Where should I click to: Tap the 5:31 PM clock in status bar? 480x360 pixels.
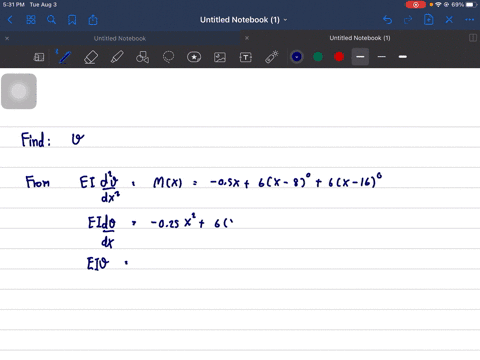(x=14, y=5)
